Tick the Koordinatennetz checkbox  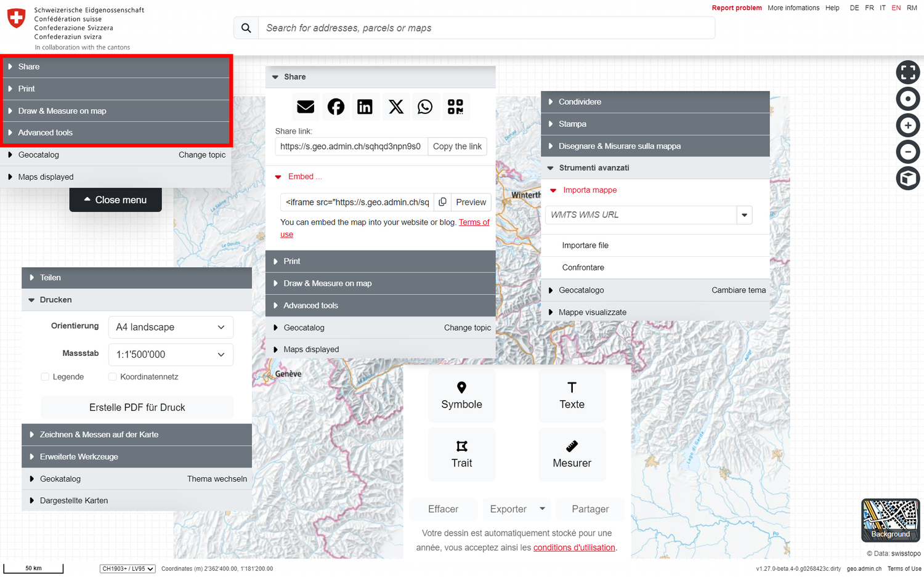coord(113,377)
